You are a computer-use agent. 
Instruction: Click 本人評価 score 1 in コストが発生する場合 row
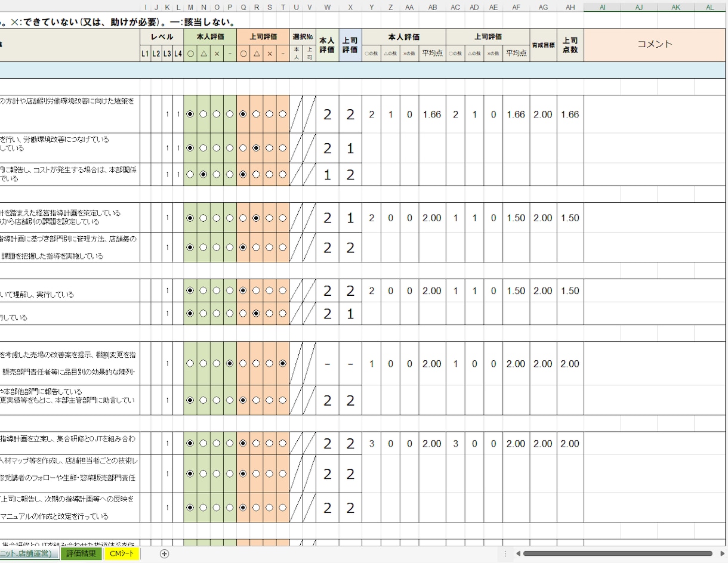click(328, 175)
